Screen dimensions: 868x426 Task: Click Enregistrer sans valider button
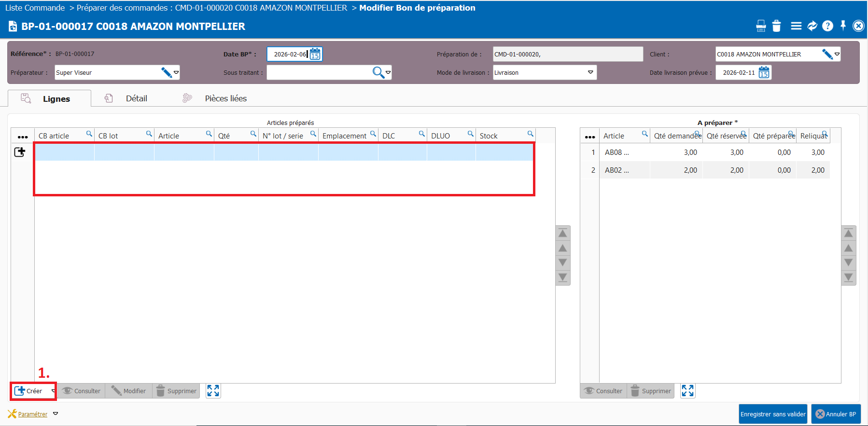click(x=773, y=414)
